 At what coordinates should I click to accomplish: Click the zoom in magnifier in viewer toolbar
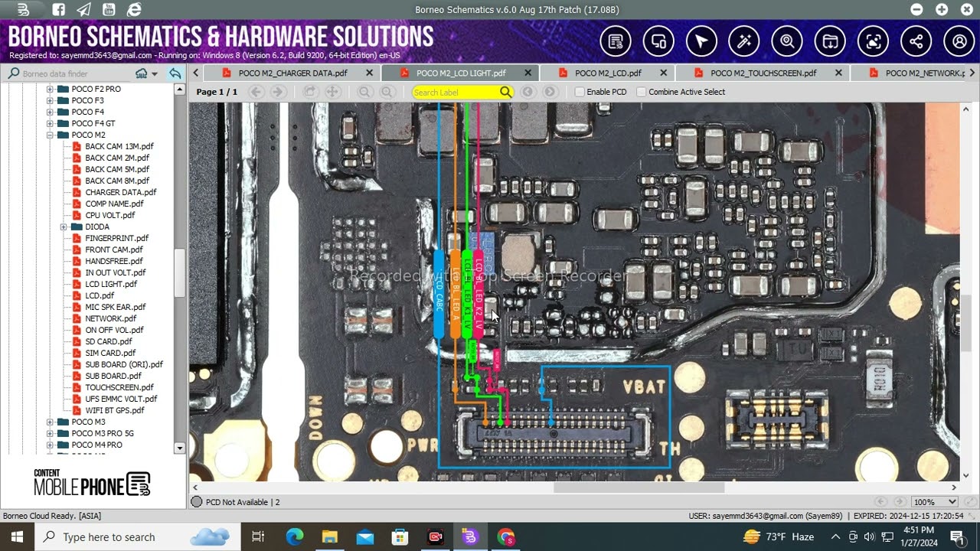(x=387, y=92)
